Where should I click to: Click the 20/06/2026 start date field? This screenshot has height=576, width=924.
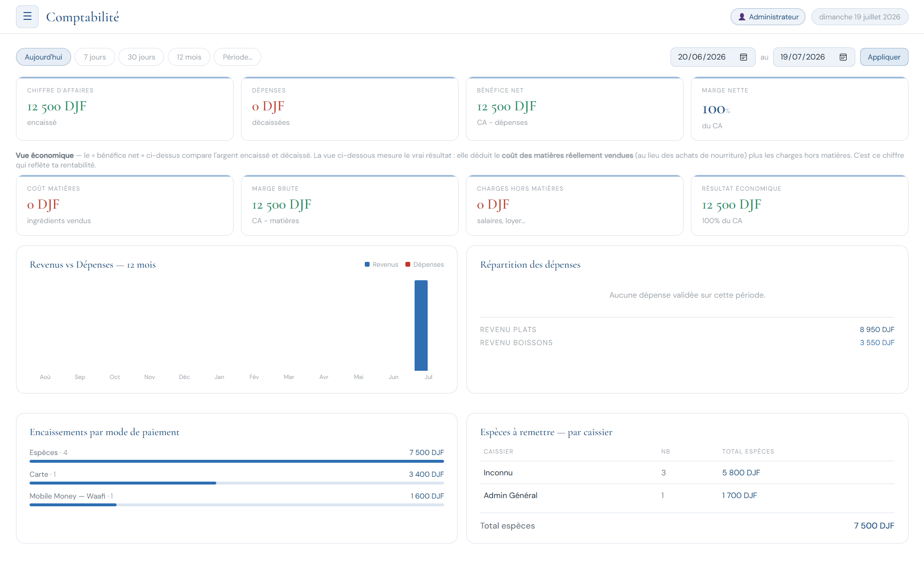(713, 57)
